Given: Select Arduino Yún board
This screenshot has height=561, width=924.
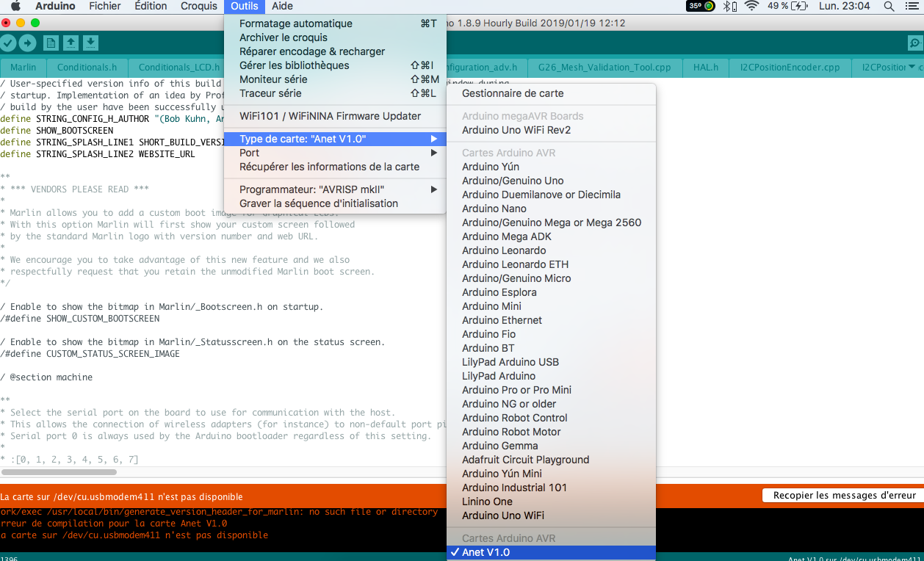Looking at the screenshot, I should pyautogui.click(x=551, y=167).
